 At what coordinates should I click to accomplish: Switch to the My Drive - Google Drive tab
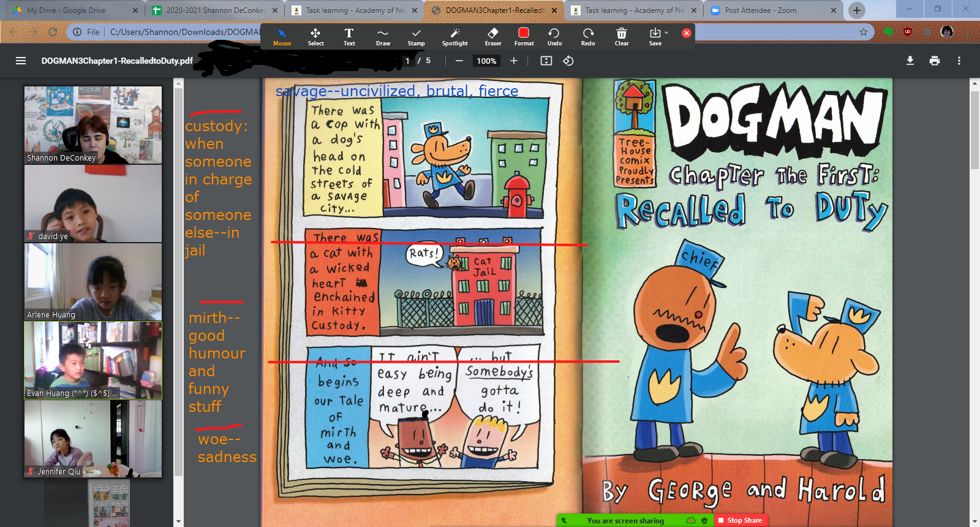click(x=73, y=10)
